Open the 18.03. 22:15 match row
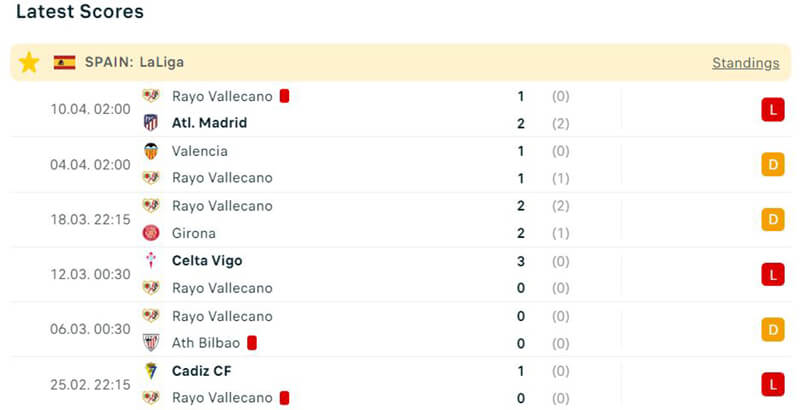Screen dimensions: 800x410 [x=90, y=220]
